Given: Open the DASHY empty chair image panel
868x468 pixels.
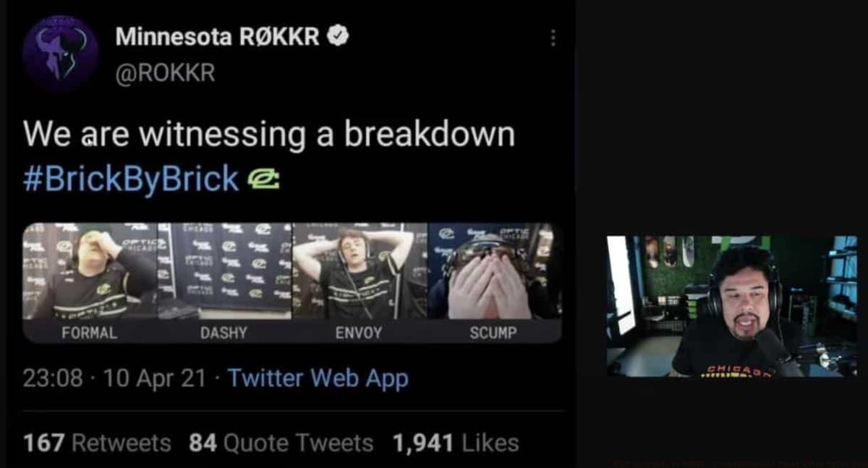Looking at the screenshot, I should (x=225, y=271).
